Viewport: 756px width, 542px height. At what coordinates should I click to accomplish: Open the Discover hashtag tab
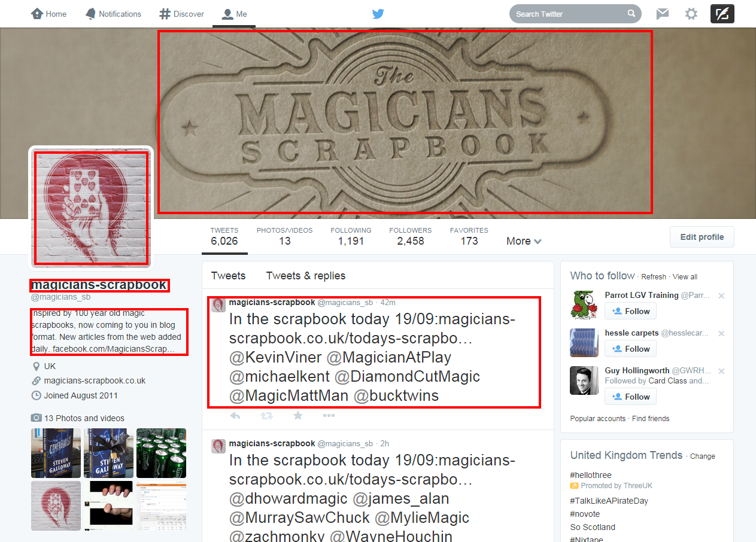coord(182,14)
